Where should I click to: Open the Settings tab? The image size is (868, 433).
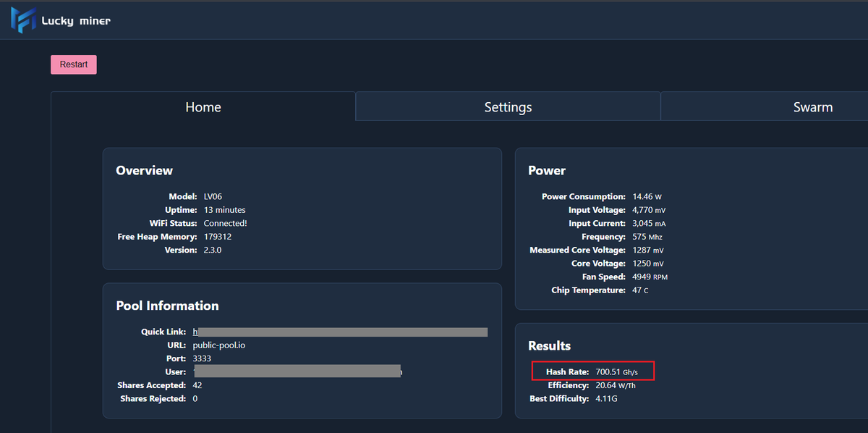[x=508, y=107]
